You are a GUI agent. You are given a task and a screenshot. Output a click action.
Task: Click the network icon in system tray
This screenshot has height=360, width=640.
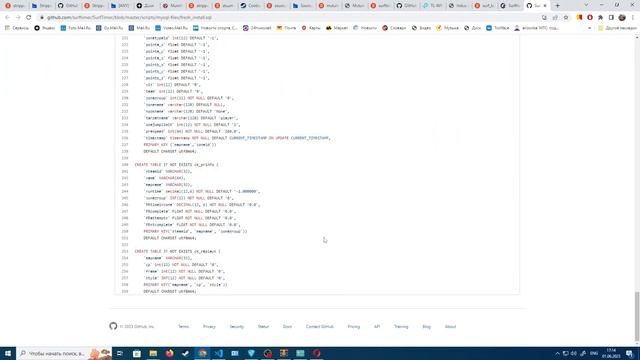[x=565, y=353]
